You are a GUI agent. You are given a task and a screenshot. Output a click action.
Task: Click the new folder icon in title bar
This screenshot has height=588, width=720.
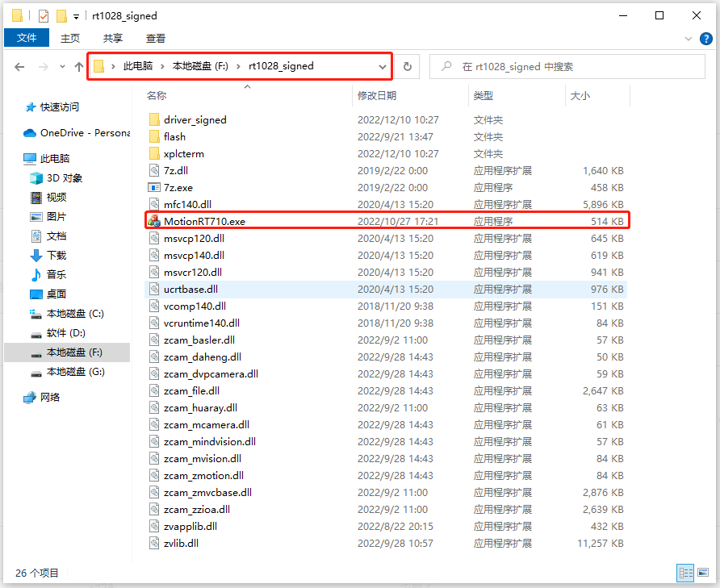[x=61, y=16]
